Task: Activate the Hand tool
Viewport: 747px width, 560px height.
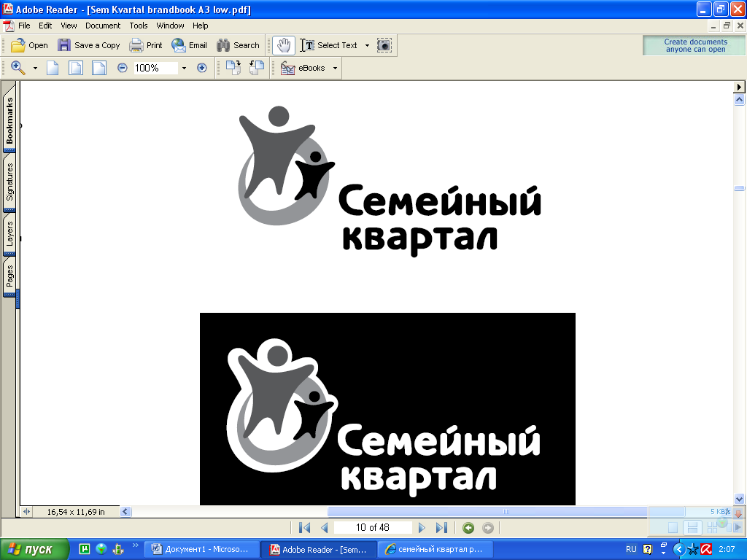Action: (284, 45)
